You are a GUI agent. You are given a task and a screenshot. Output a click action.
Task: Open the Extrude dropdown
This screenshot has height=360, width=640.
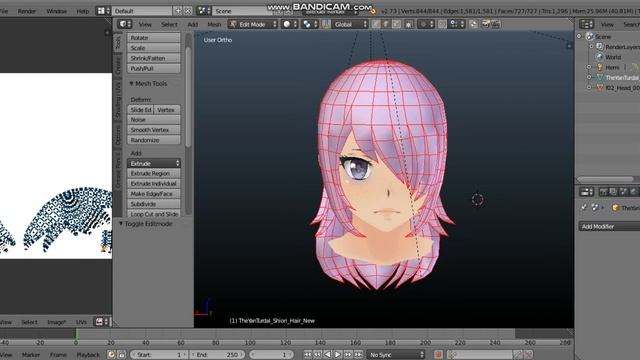pos(154,163)
